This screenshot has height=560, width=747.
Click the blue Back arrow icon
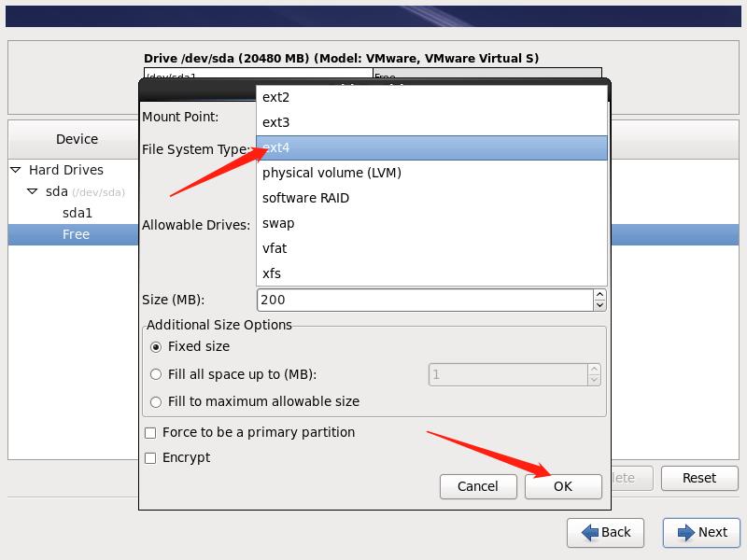click(590, 533)
